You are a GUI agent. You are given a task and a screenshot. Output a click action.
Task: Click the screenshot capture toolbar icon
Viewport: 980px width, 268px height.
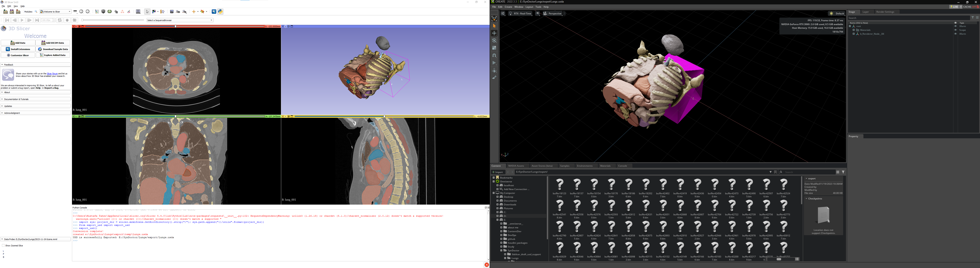click(x=171, y=12)
